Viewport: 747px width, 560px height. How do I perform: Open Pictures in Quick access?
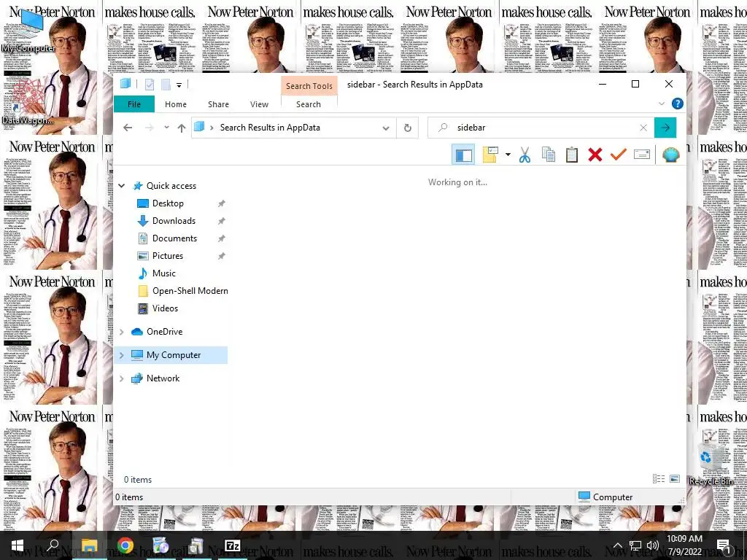pos(168,256)
